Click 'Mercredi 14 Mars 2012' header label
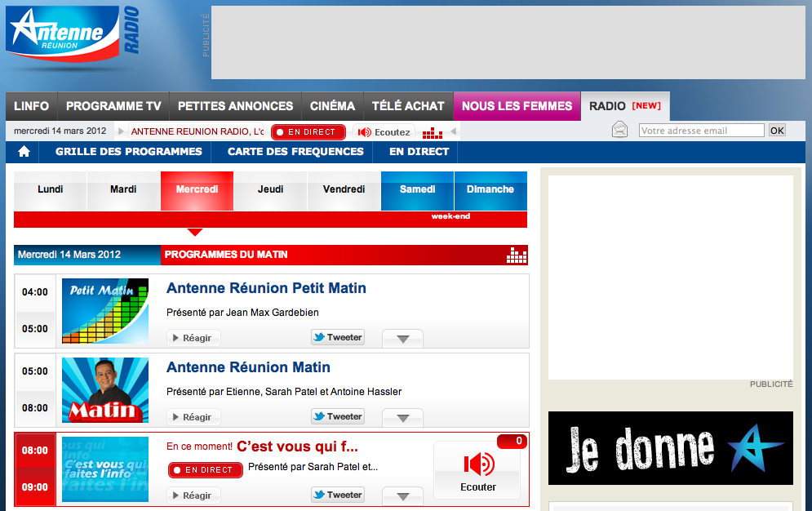The height and width of the screenshot is (511, 812). (x=69, y=255)
